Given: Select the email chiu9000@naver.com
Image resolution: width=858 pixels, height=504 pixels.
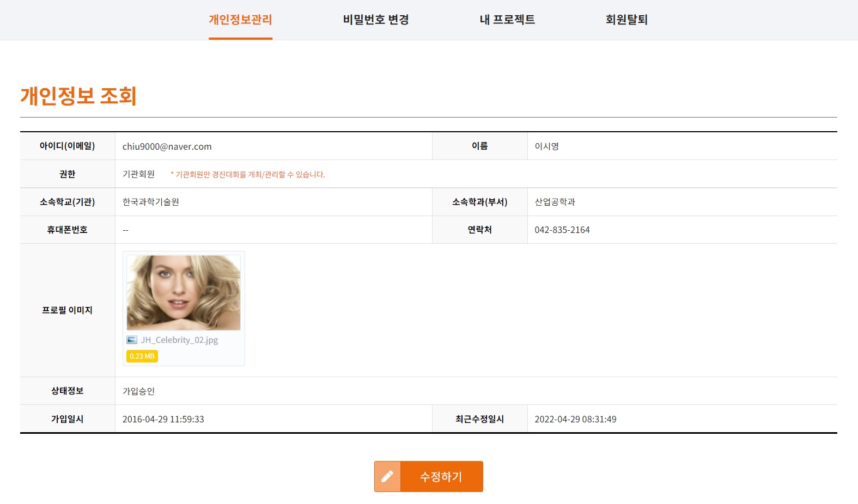Looking at the screenshot, I should coord(167,146).
